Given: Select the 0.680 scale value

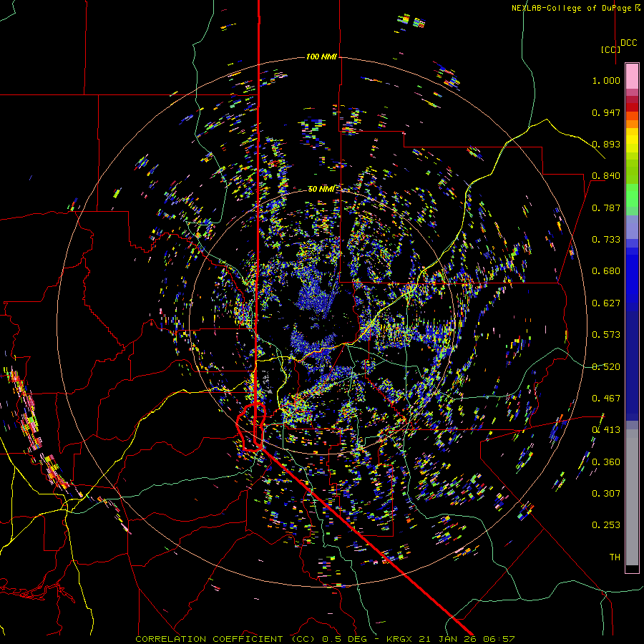Looking at the screenshot, I should click(606, 271).
